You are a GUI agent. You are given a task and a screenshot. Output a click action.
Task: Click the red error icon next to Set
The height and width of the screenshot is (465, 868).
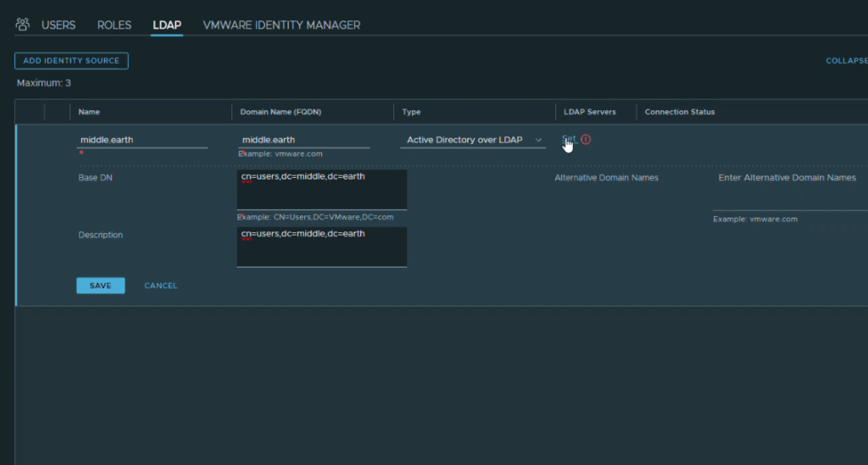coord(586,140)
